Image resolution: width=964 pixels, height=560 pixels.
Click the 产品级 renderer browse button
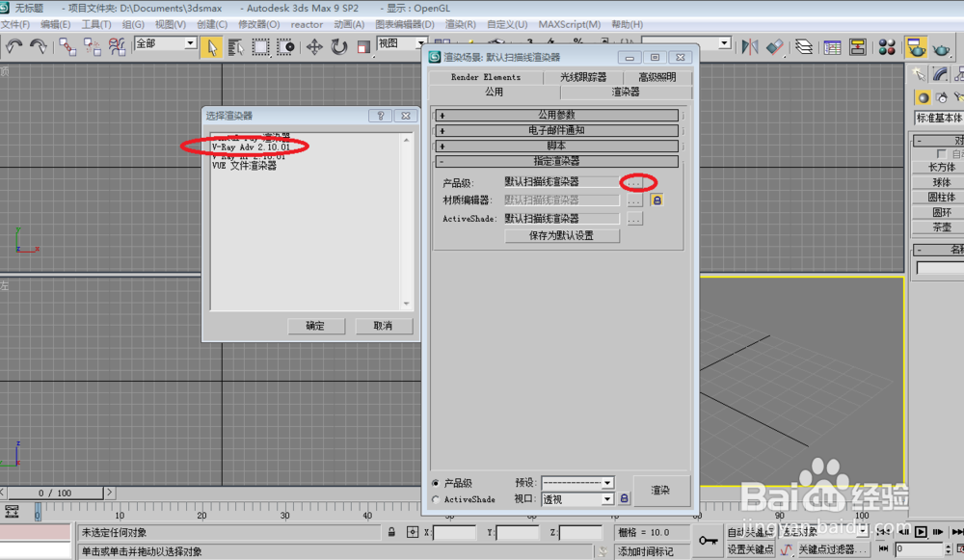(x=634, y=182)
